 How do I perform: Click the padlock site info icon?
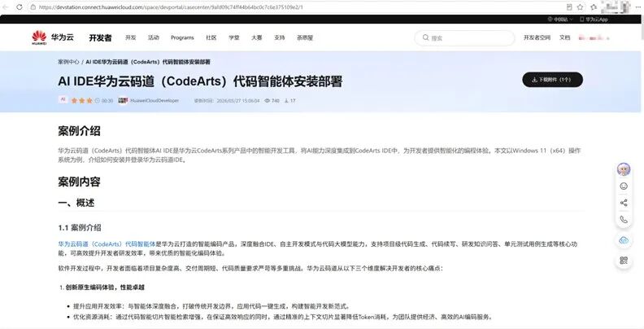pyautogui.click(x=33, y=7)
